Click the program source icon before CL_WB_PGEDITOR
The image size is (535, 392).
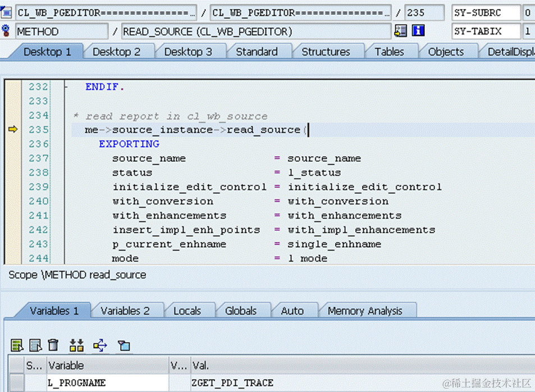[x=6, y=12]
